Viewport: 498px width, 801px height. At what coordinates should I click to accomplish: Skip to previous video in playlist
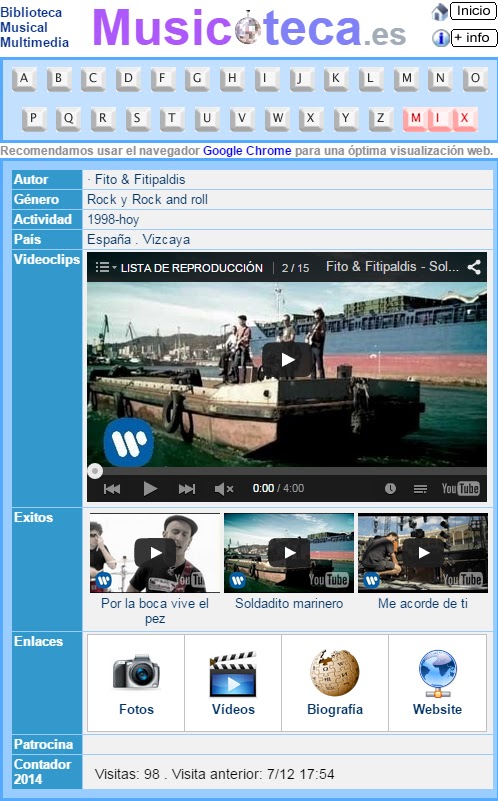pyautogui.click(x=112, y=489)
